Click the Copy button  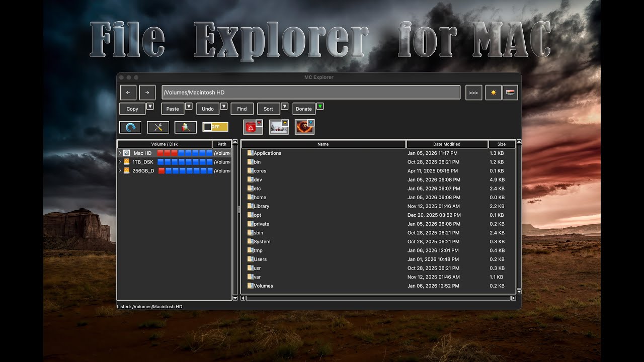click(132, 109)
